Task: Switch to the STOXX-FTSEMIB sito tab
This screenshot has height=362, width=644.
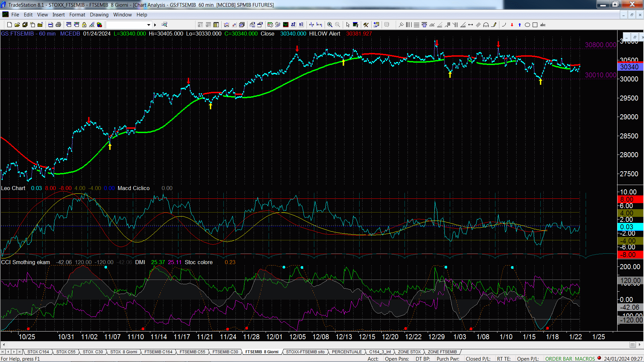Action: click(x=305, y=352)
